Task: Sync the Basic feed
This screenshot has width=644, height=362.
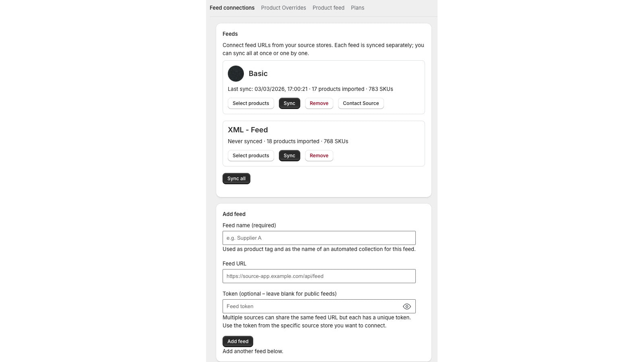Action: point(289,103)
